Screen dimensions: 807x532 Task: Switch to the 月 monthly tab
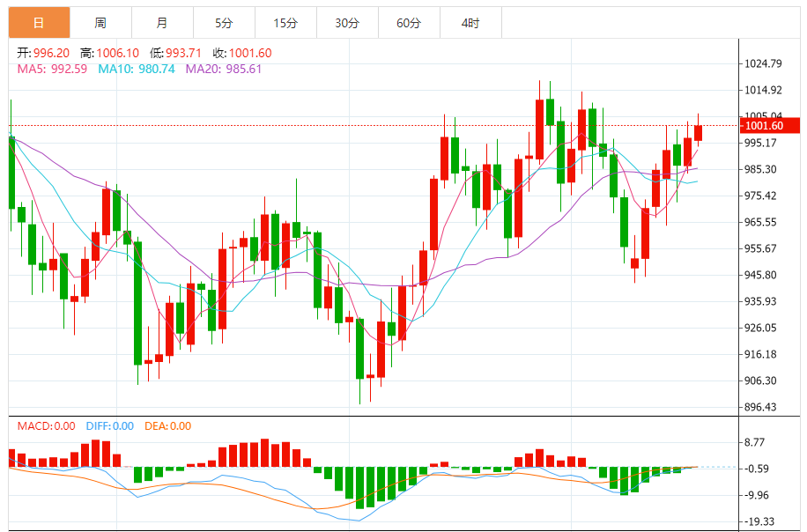coord(163,23)
